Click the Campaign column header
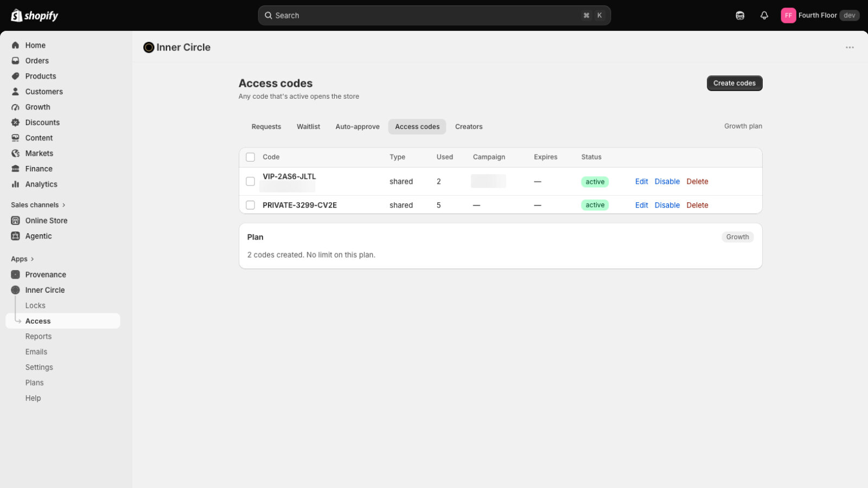 point(489,157)
